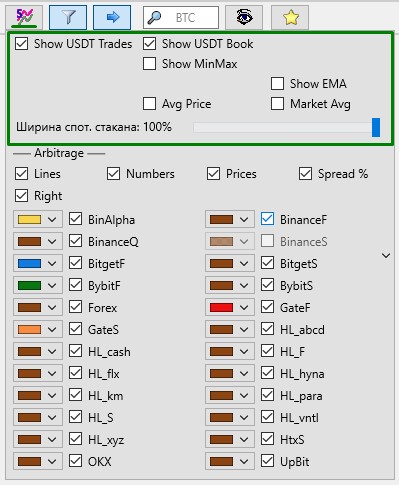Open GateF red color dropdown
399x485 pixels.
tap(230, 307)
